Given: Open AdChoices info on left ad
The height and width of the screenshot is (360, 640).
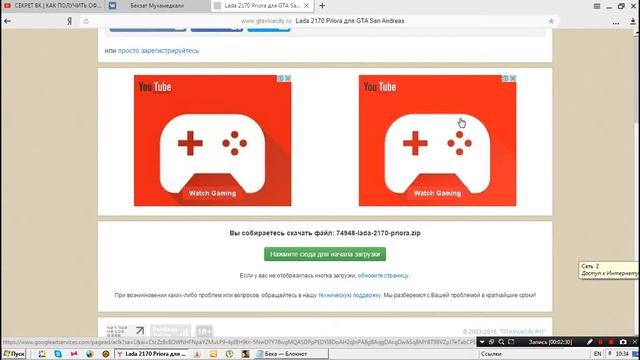Looking at the screenshot, I should pyautogui.click(x=281, y=78).
